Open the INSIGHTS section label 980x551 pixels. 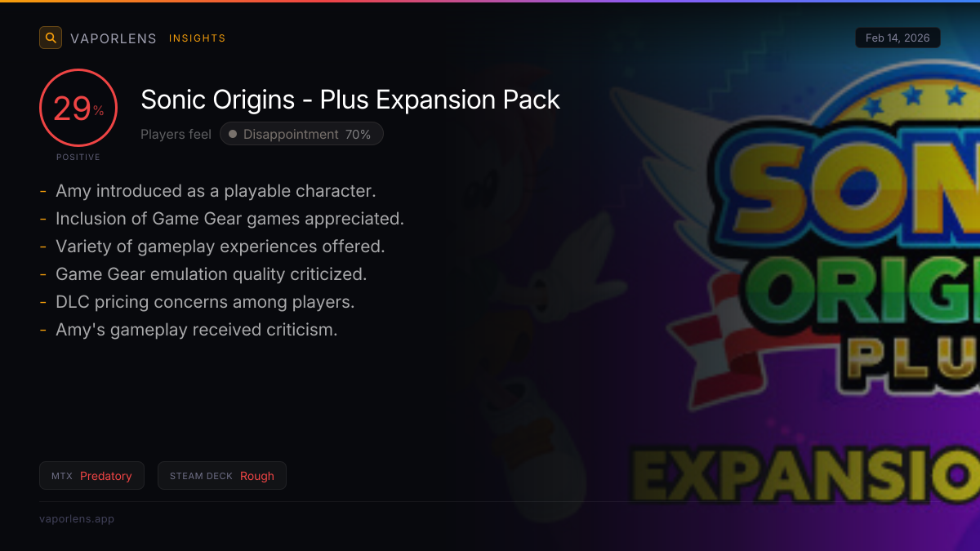(197, 38)
